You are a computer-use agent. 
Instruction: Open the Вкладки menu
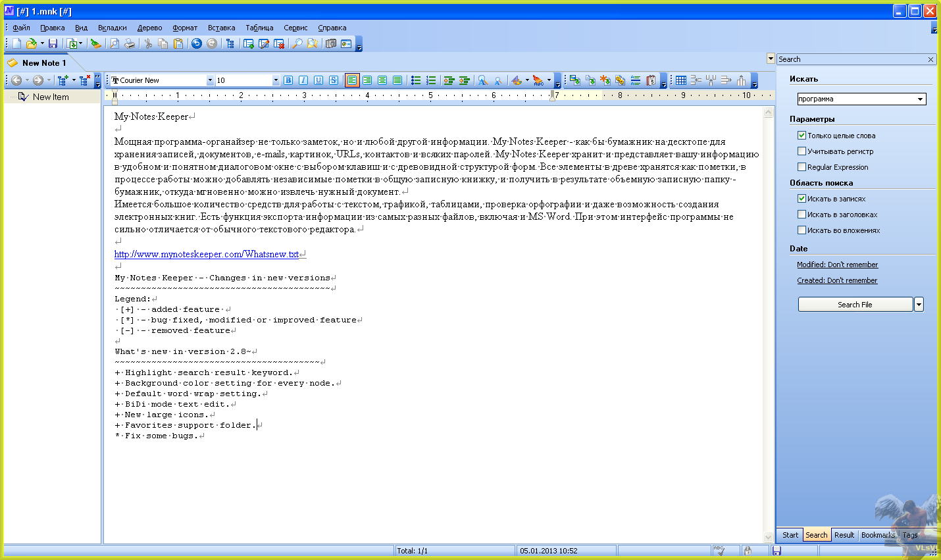[x=113, y=28]
